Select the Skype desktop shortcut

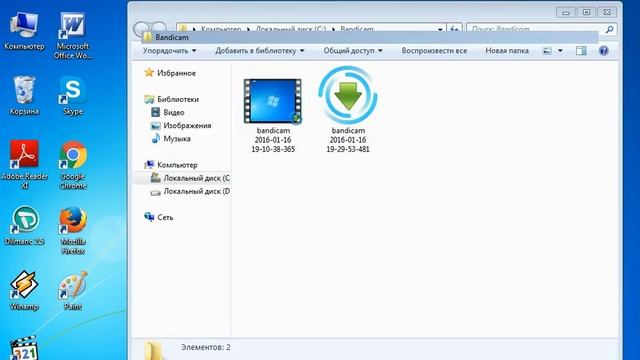[73, 96]
